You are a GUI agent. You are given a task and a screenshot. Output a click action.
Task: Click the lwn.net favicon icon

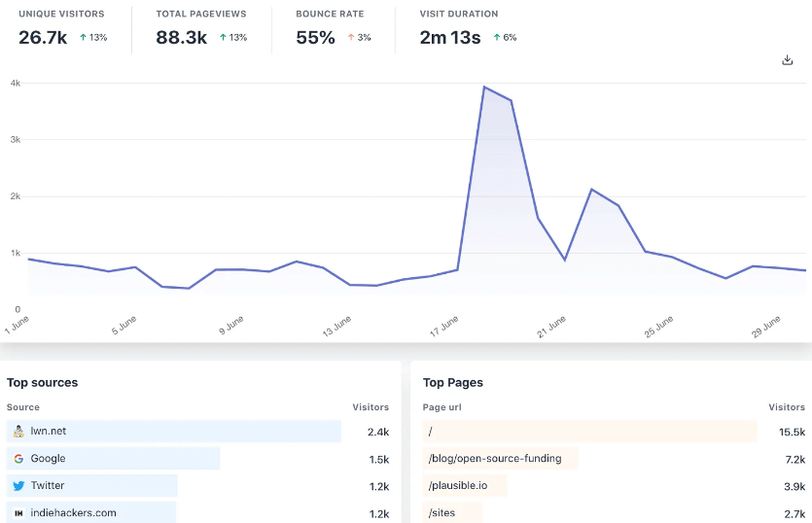[18, 431]
